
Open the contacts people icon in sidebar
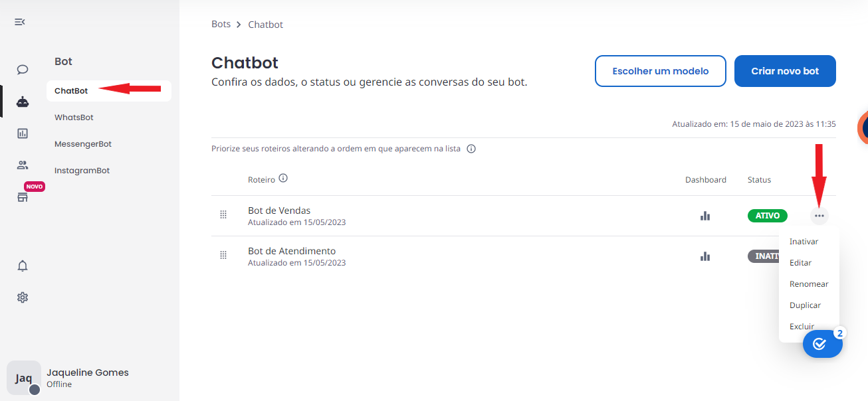coord(23,165)
